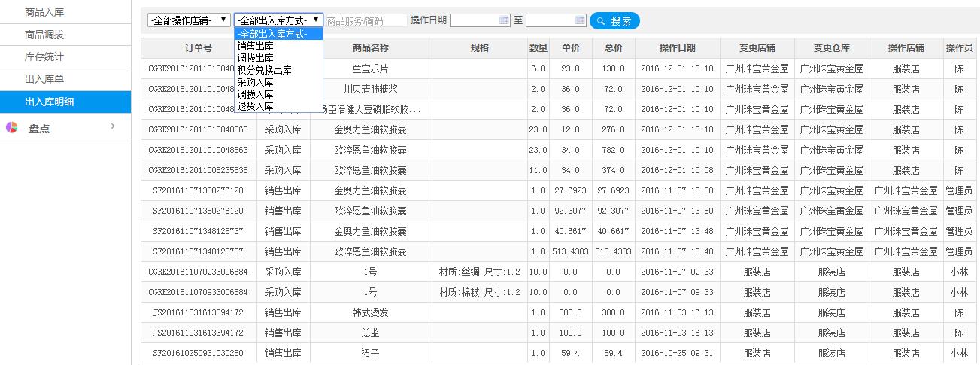Image resolution: width=980 pixels, height=365 pixels.
Task: Navigate to 出入库单 sidebar entry
Action: tap(44, 78)
